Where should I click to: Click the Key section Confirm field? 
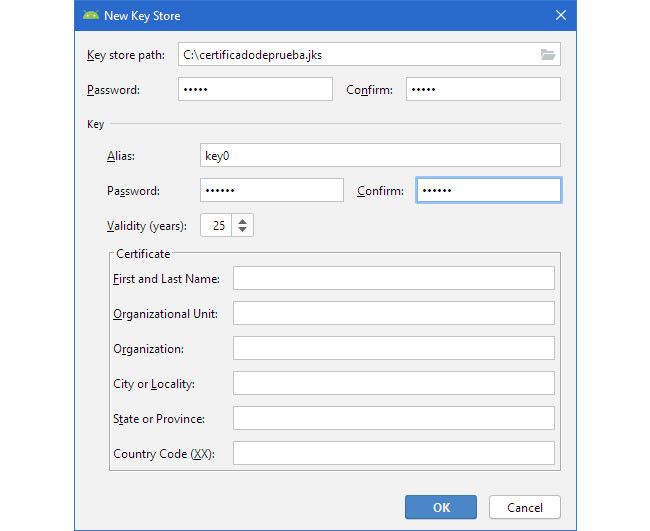(x=489, y=190)
